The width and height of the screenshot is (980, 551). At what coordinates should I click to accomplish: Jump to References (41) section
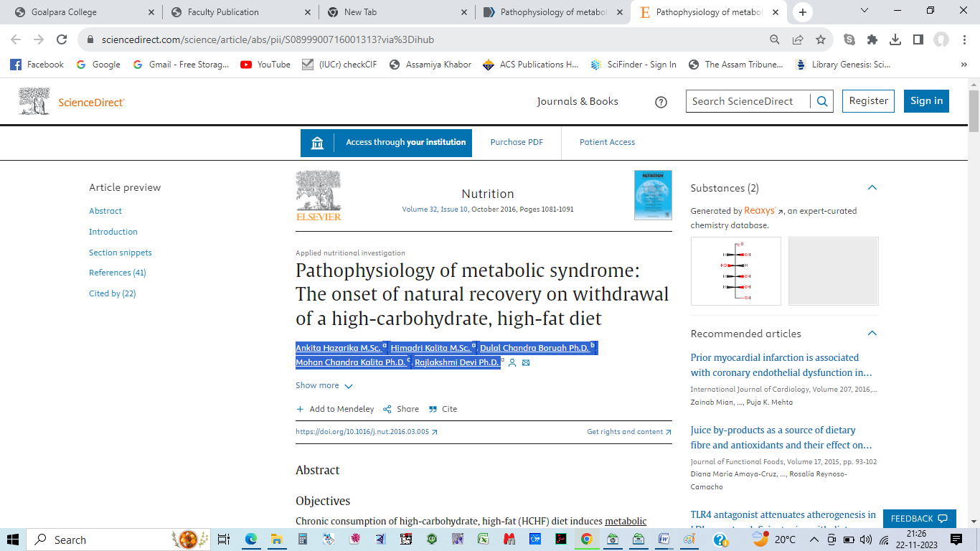(118, 273)
